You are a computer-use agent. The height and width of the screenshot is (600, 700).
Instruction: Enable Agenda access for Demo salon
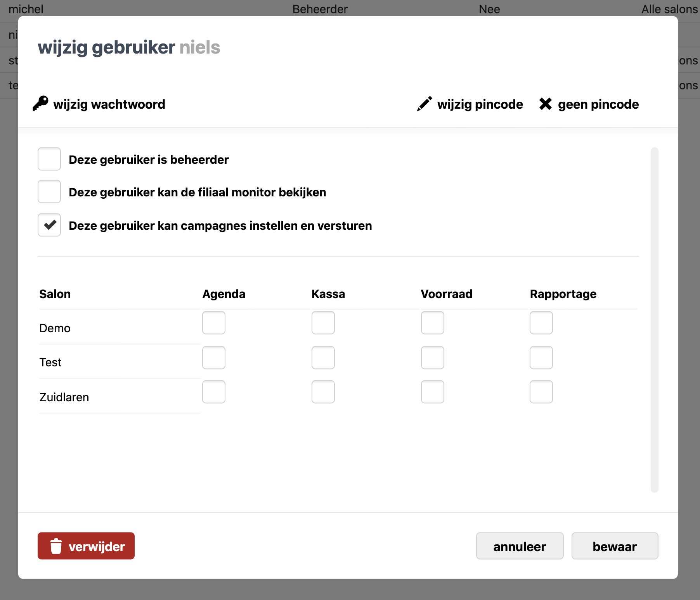pos(214,323)
